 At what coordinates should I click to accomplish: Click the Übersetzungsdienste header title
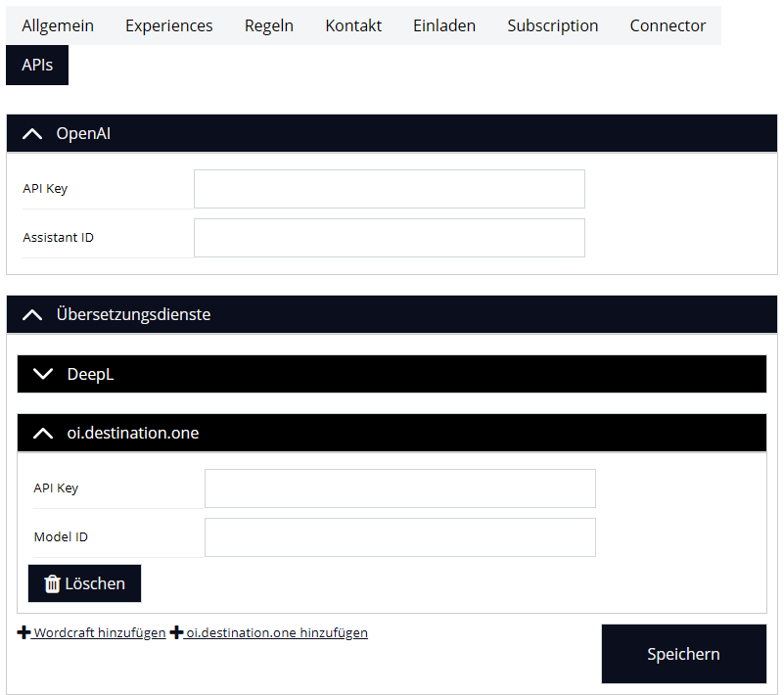point(133,314)
